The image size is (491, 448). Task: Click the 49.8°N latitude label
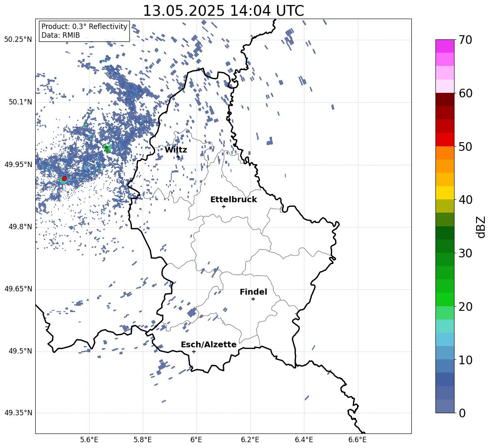click(x=20, y=227)
